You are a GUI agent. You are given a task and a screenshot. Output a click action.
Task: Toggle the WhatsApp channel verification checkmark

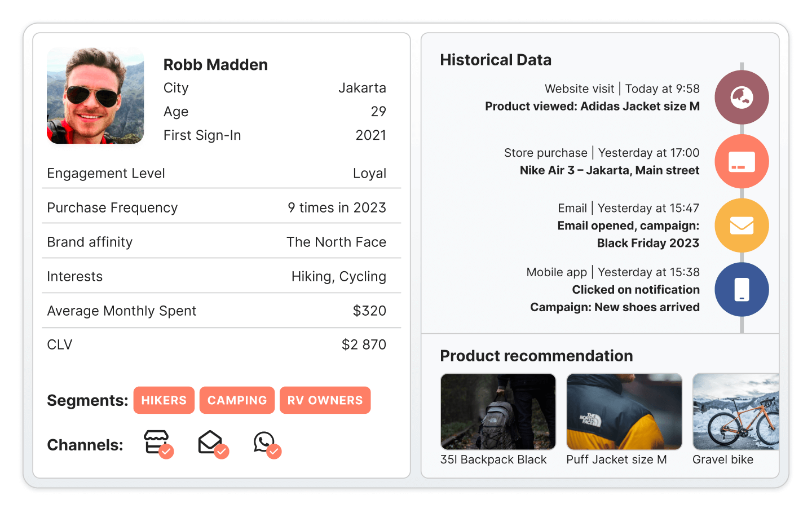point(275,451)
